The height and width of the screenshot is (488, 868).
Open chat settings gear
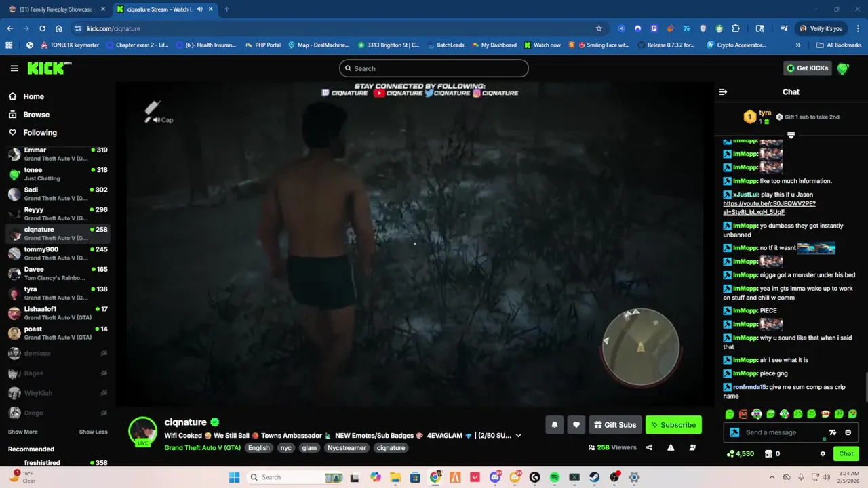click(x=823, y=454)
